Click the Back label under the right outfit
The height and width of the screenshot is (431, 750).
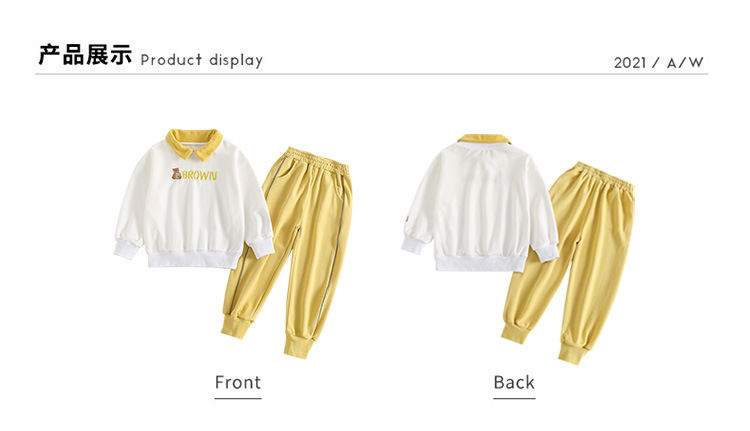point(514,383)
